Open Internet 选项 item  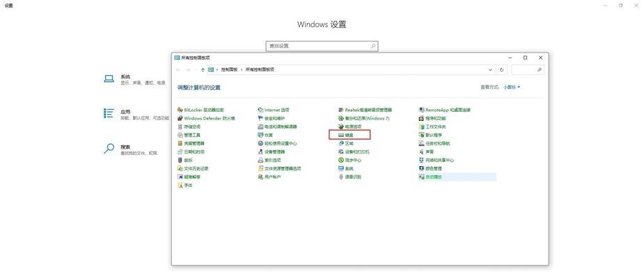274,110
